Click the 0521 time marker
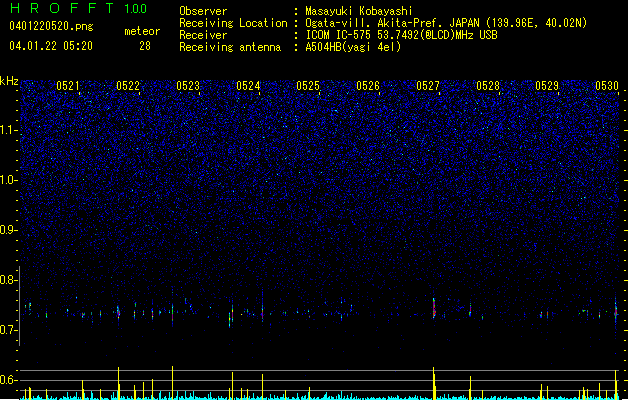 pos(68,85)
